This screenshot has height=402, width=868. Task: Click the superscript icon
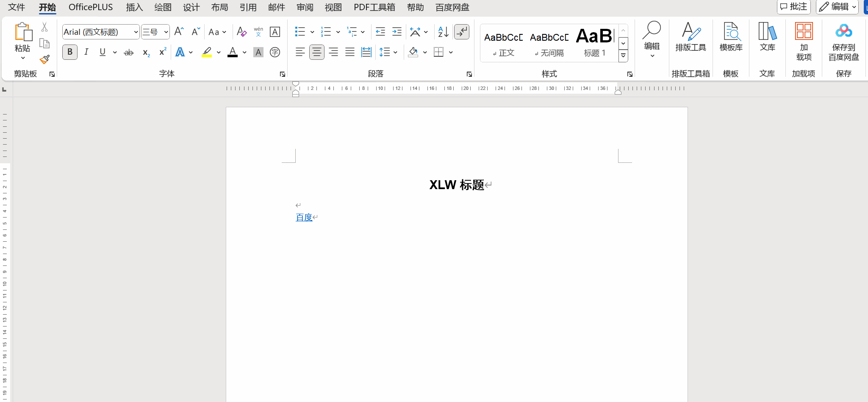(x=162, y=52)
